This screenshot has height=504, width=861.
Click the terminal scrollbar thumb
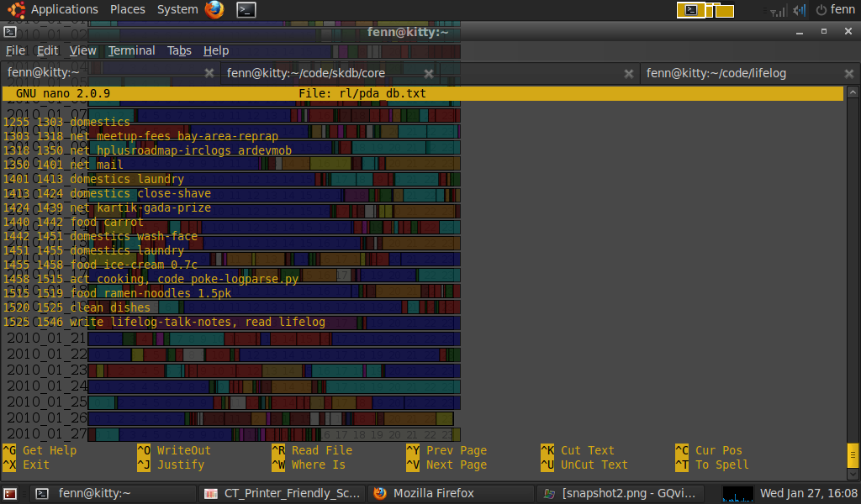(x=853, y=454)
